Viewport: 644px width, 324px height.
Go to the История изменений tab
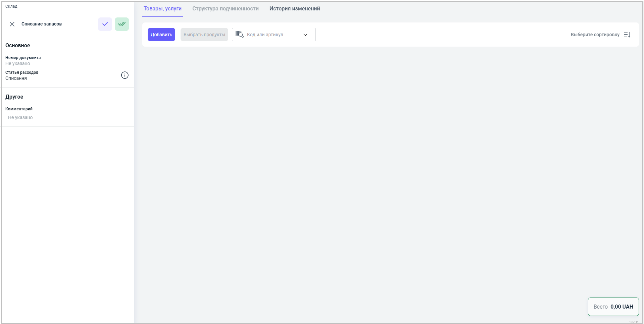point(294,9)
